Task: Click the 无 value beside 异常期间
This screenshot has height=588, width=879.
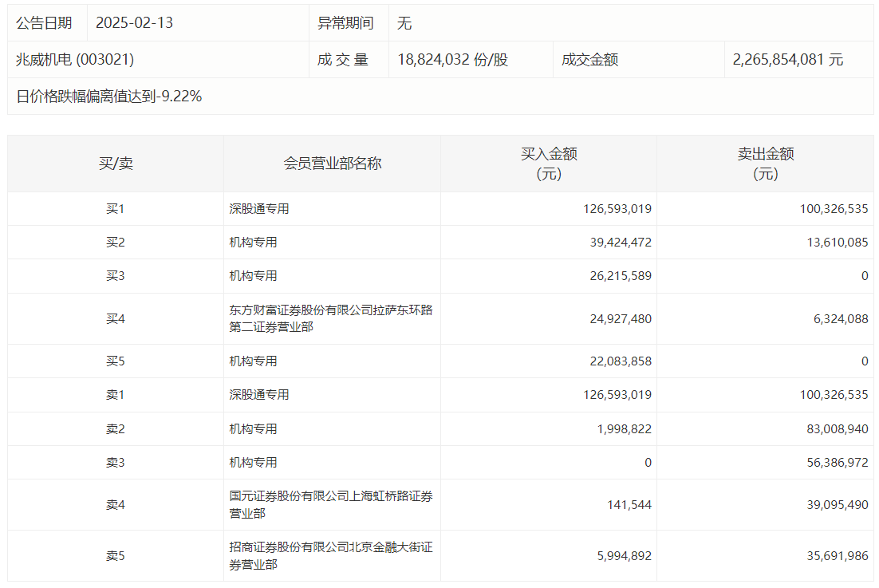Action: click(404, 23)
